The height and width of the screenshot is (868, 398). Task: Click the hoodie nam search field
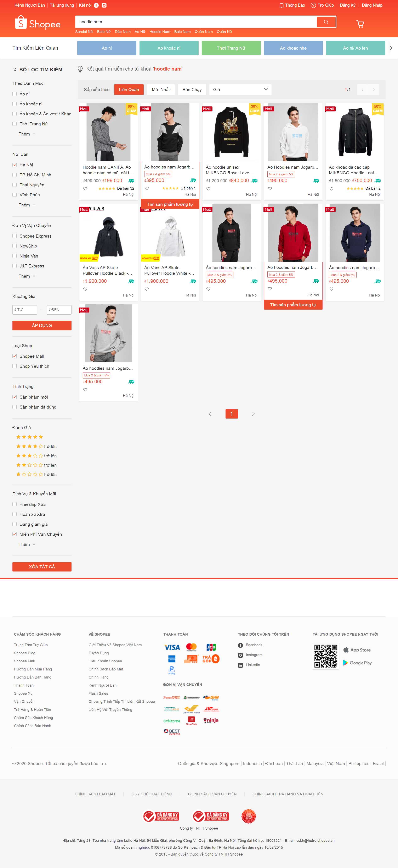point(196,22)
